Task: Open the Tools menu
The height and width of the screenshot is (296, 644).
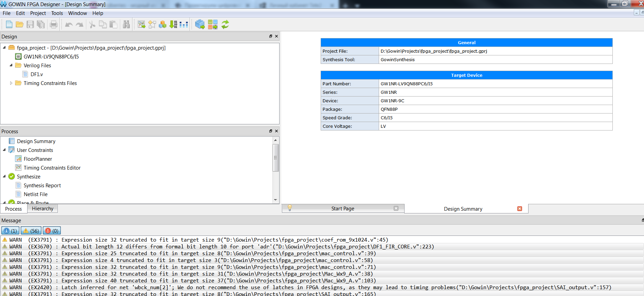Action: click(57, 13)
